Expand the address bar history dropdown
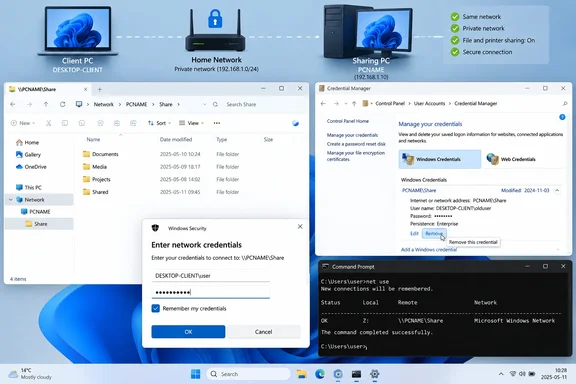576x384 pixels. coord(205,104)
